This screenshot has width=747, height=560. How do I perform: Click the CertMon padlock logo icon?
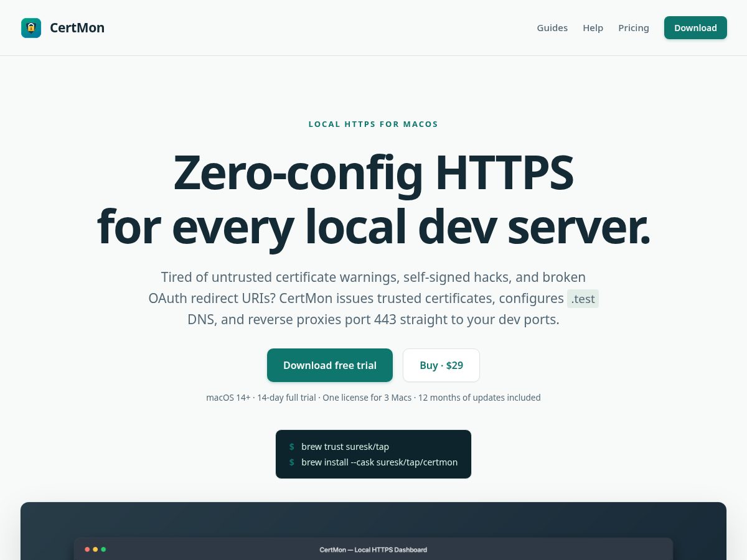[31, 28]
